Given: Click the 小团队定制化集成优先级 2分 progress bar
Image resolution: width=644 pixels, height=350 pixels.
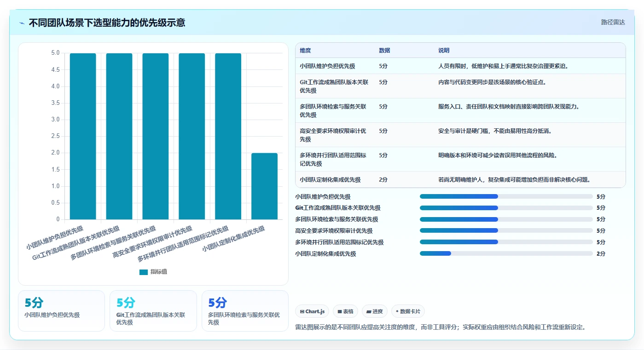Looking at the screenshot, I should click(x=506, y=253).
